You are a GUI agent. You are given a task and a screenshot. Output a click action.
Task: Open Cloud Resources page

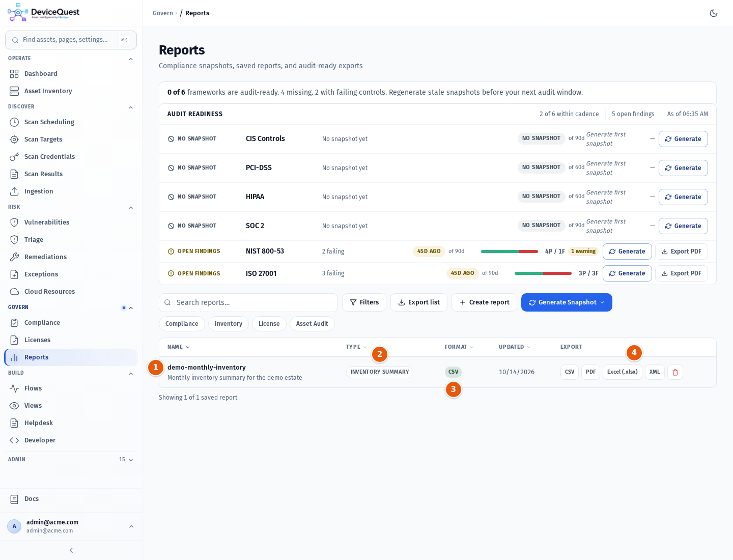click(x=71, y=292)
